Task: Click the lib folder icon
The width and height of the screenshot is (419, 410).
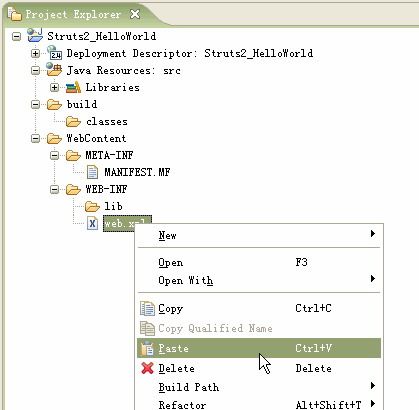Action: pos(92,207)
